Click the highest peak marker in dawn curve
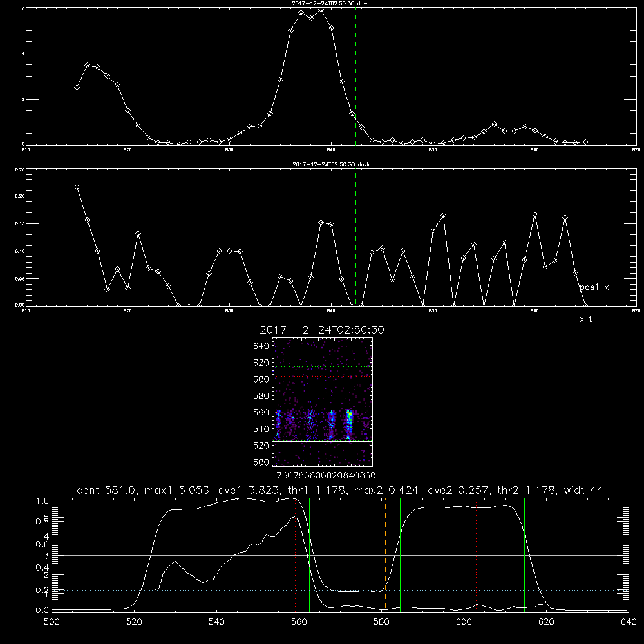 321,10
